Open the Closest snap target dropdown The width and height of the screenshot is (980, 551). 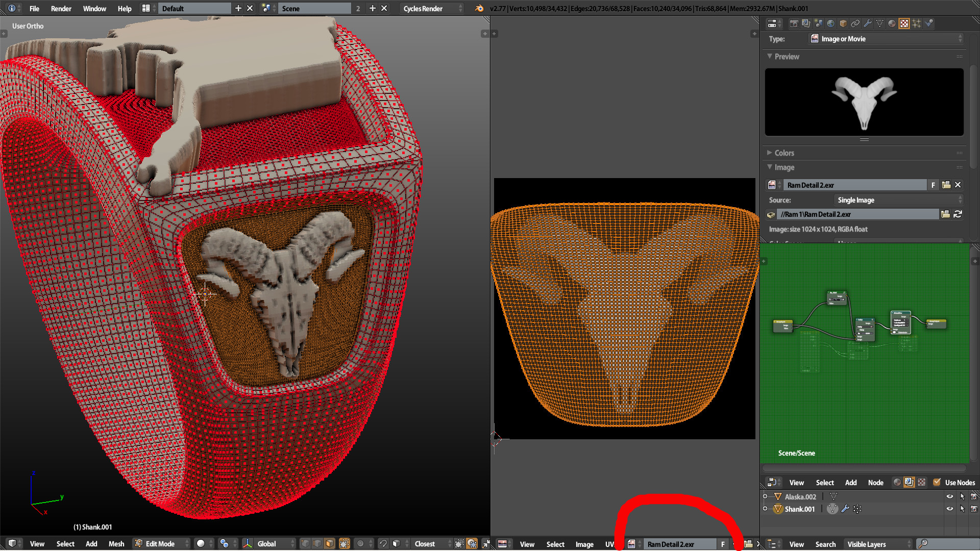pos(432,544)
